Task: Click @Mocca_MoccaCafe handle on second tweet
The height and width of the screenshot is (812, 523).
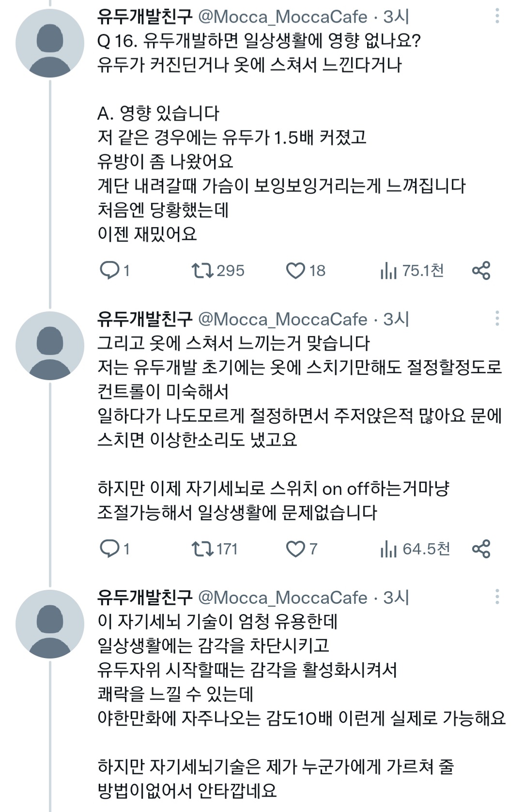Action: coord(283,319)
